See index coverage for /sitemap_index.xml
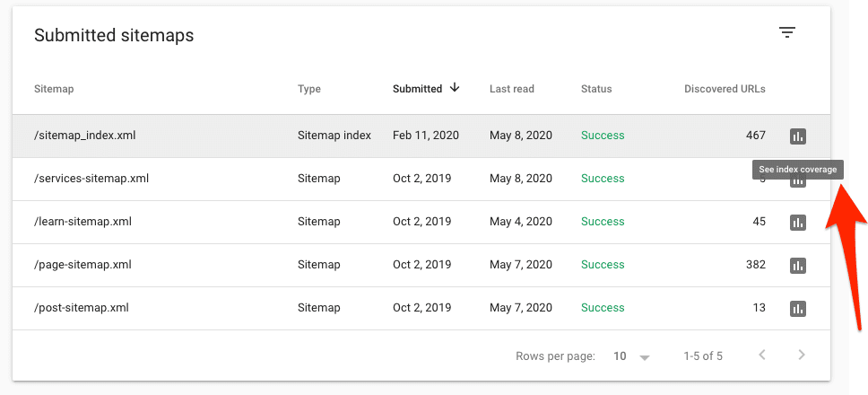 [798, 136]
